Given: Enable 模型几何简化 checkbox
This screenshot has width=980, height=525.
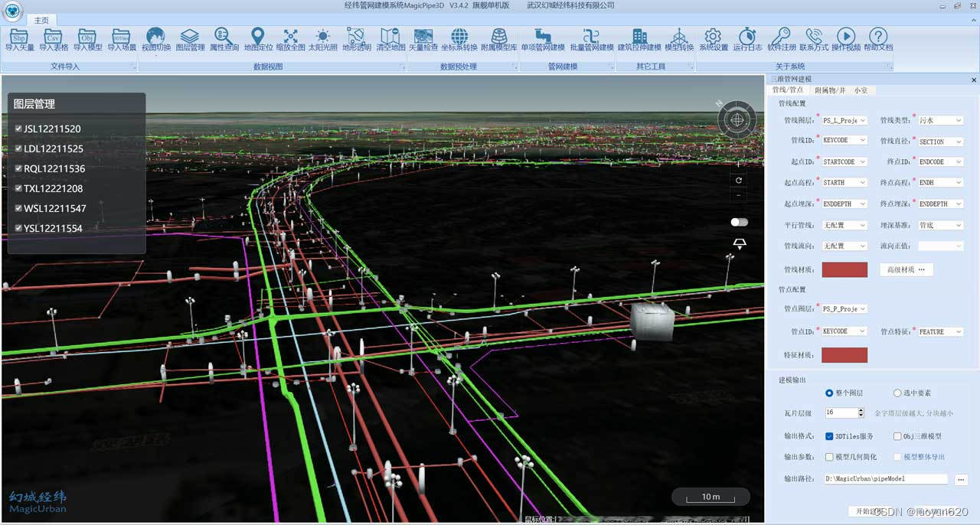Looking at the screenshot, I should [829, 457].
